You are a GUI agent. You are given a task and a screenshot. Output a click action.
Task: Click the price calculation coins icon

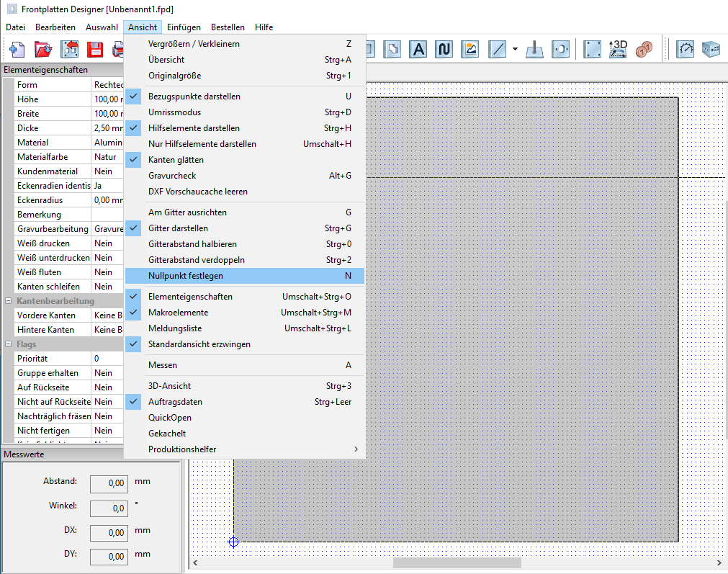(x=644, y=50)
